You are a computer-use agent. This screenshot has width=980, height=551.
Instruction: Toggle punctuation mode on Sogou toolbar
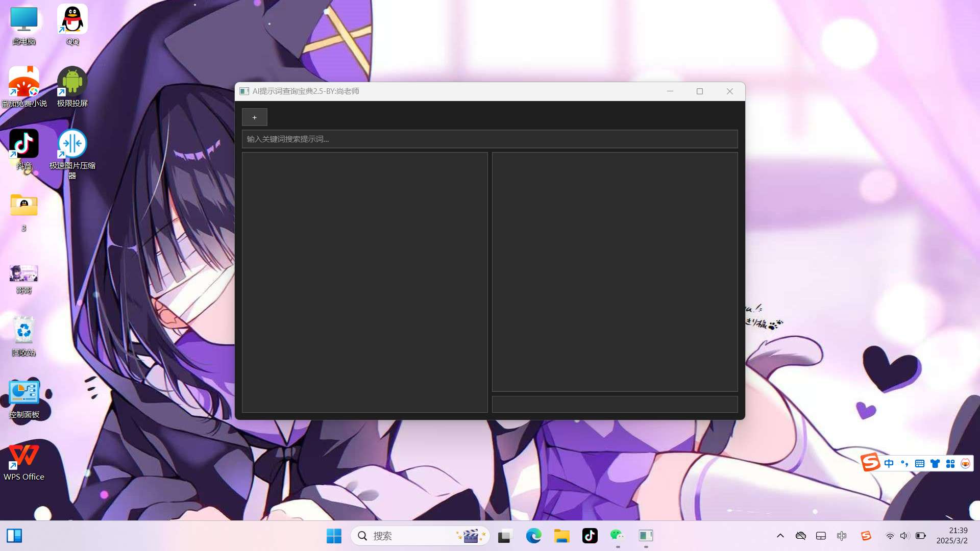coord(904,464)
